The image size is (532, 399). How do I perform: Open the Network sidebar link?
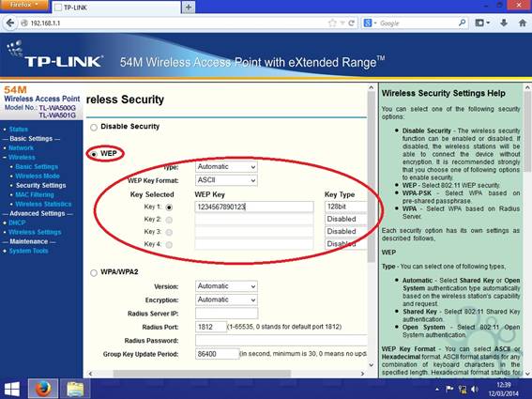click(21, 148)
